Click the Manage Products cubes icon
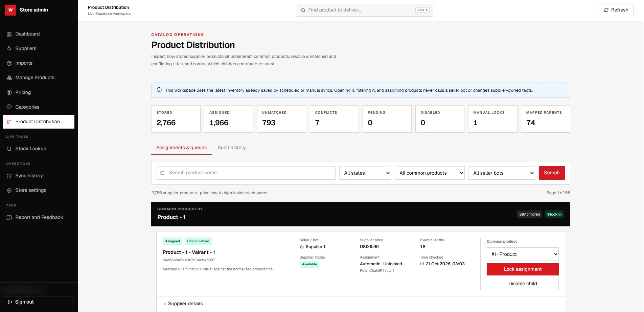 (x=9, y=78)
